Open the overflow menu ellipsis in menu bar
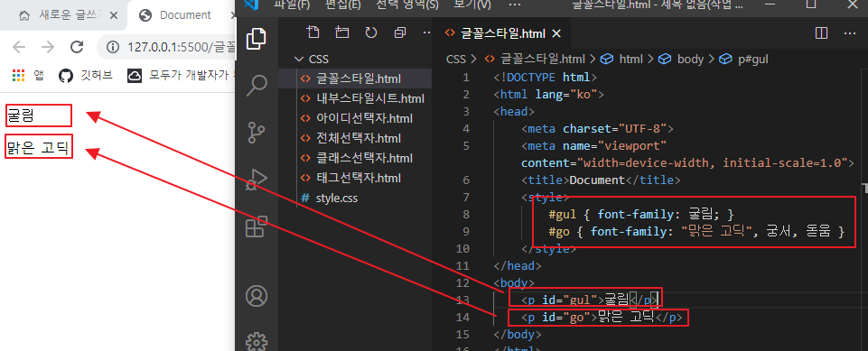868x351 pixels. tap(514, 5)
